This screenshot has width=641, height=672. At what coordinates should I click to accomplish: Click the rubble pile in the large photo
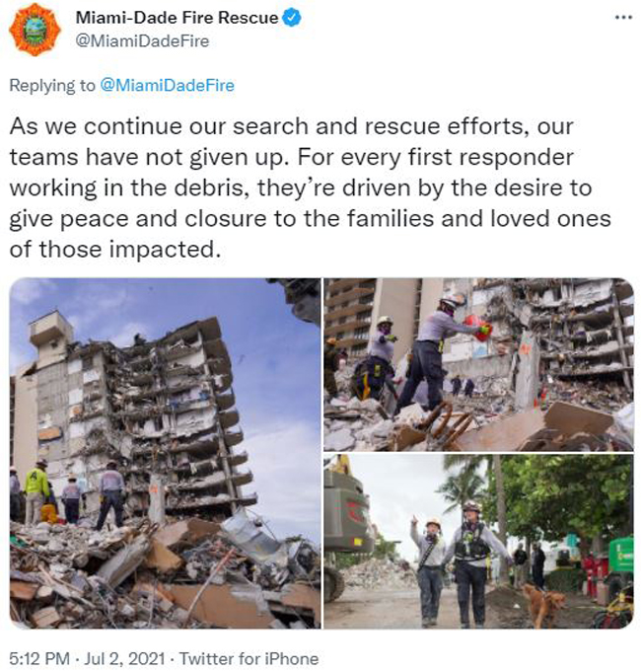(165, 574)
